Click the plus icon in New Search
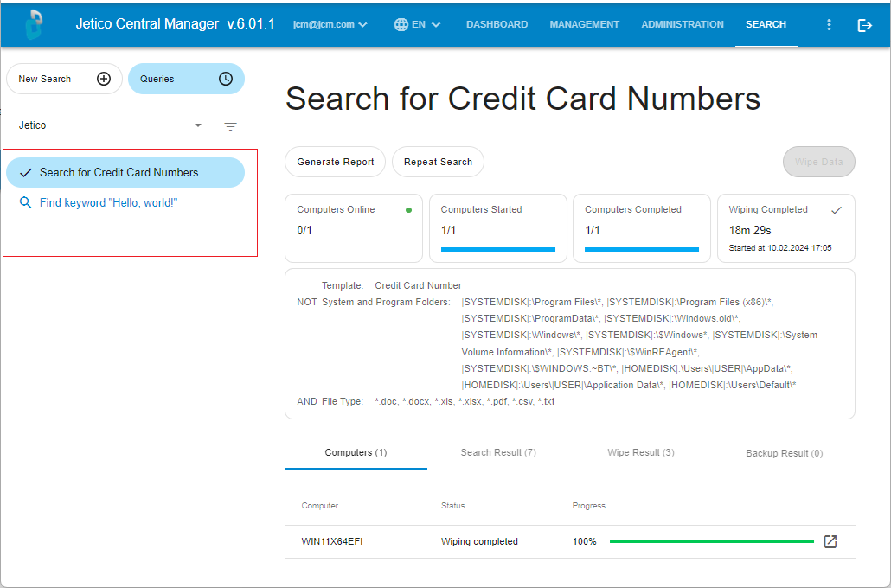The width and height of the screenshot is (891, 588). (x=104, y=79)
